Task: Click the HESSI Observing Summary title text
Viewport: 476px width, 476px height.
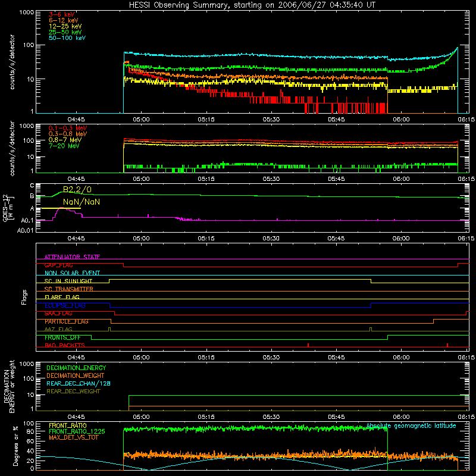Action: pos(252,5)
